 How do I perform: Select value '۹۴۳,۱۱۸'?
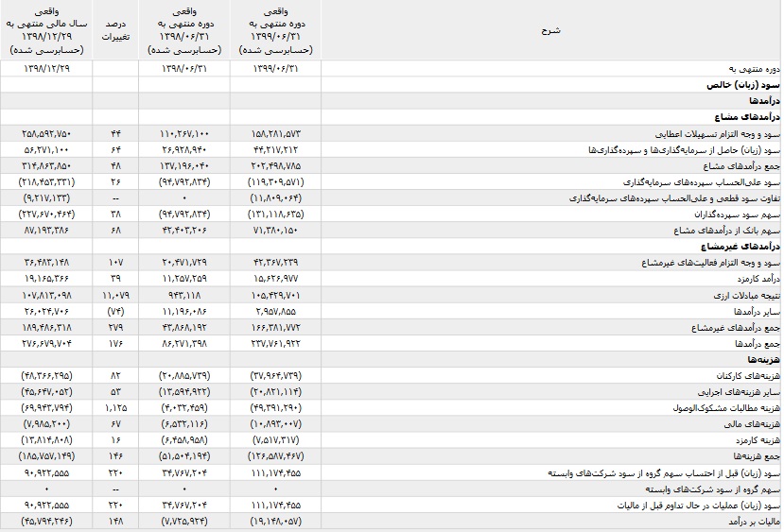tap(184, 295)
